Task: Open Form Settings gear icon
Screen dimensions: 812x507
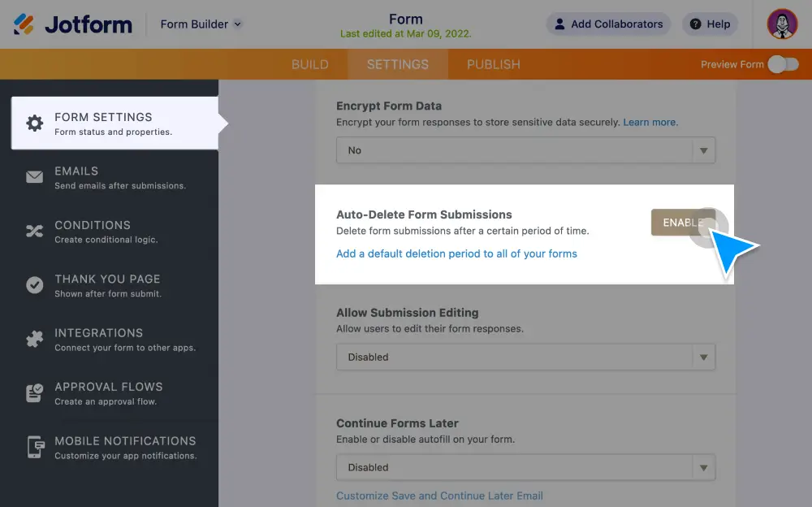Action: (34, 123)
